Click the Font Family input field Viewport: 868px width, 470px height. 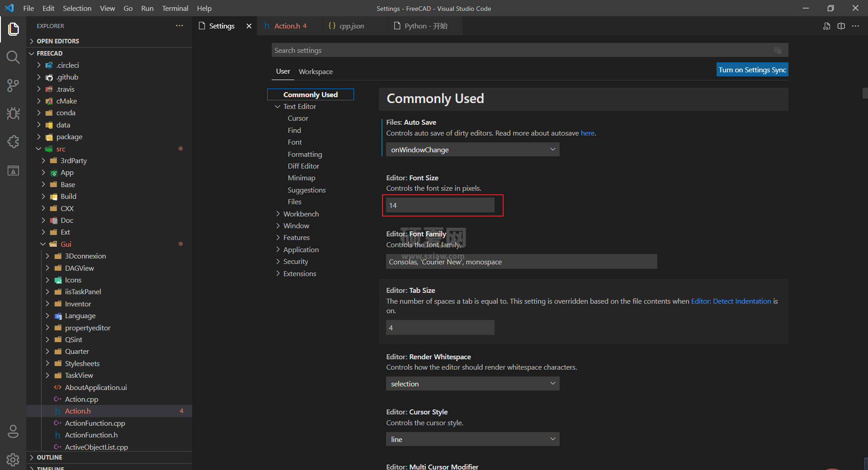[522, 262]
